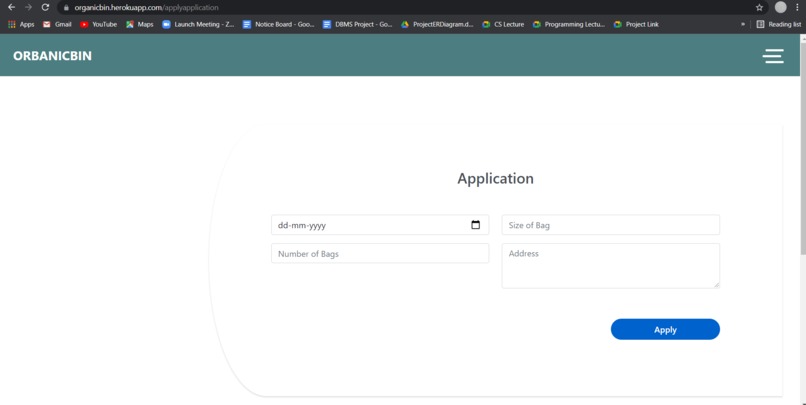Open the ProjectERDiagram Drive bookmark
The image size is (806, 405).
tap(437, 24)
